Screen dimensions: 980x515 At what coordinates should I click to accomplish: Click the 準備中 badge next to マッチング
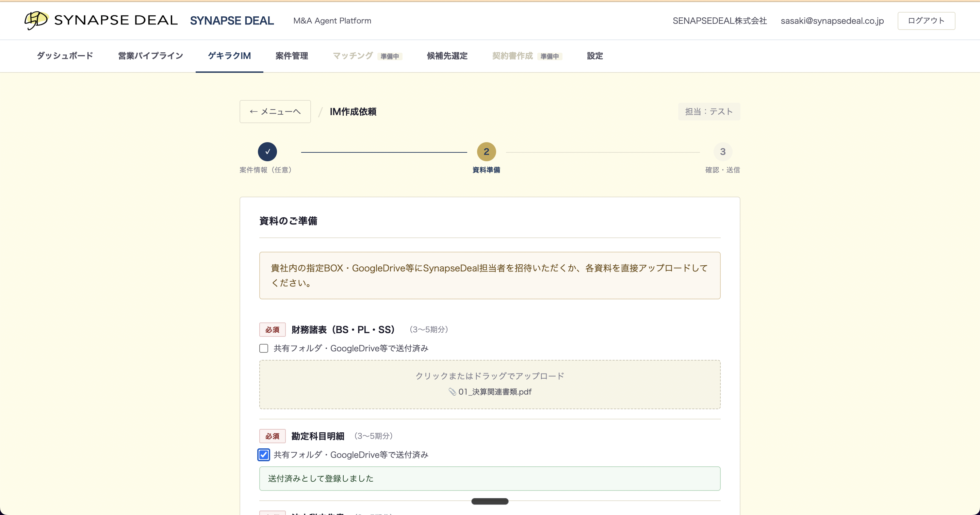[x=390, y=56]
